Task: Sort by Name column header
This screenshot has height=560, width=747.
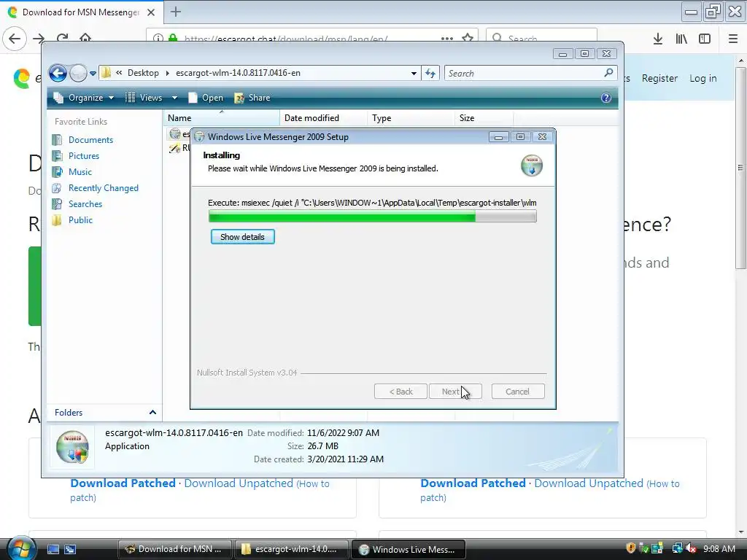Action: coord(222,118)
